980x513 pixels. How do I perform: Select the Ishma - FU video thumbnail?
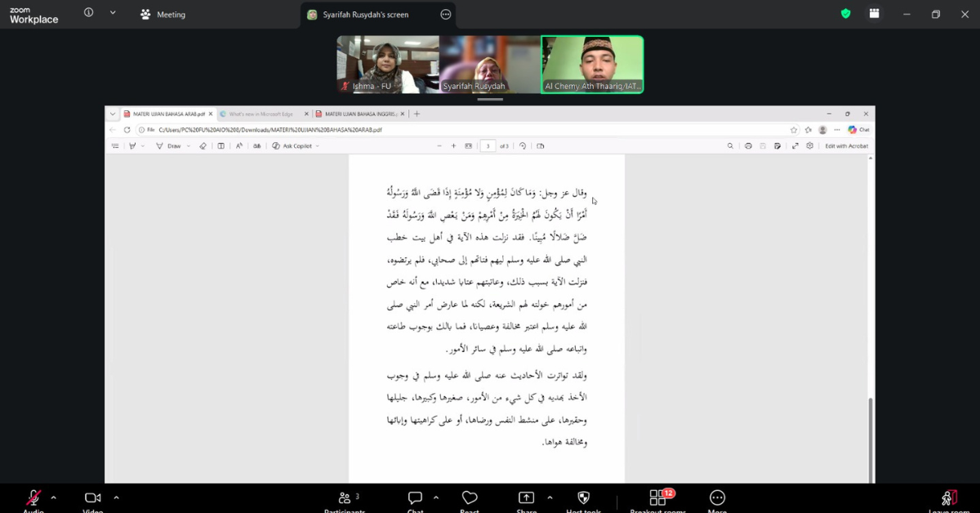pos(388,65)
